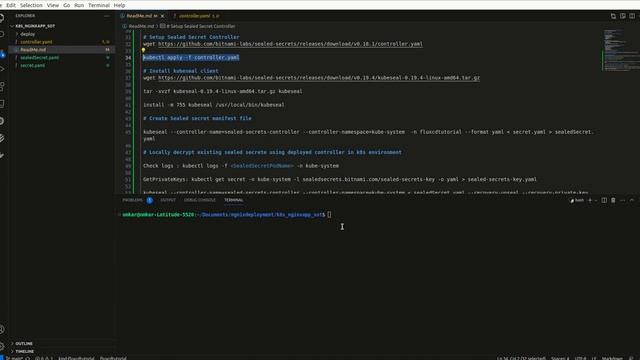Open the Accounts icon in activity bar
The width and height of the screenshot is (640, 360).
2,329
